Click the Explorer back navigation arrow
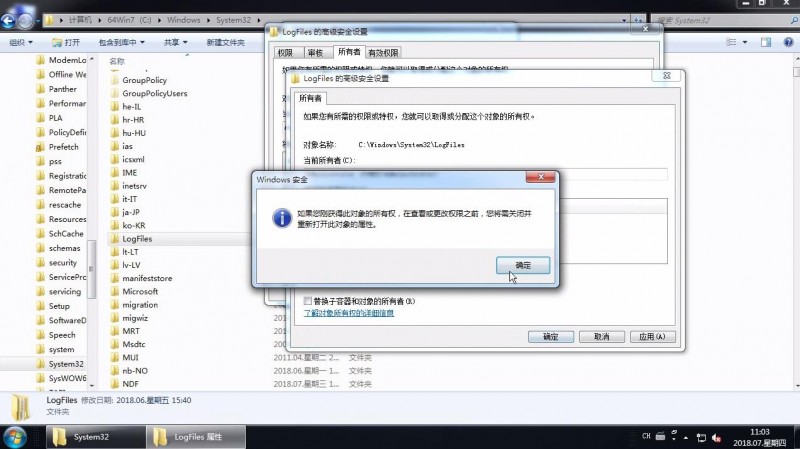 [8, 21]
